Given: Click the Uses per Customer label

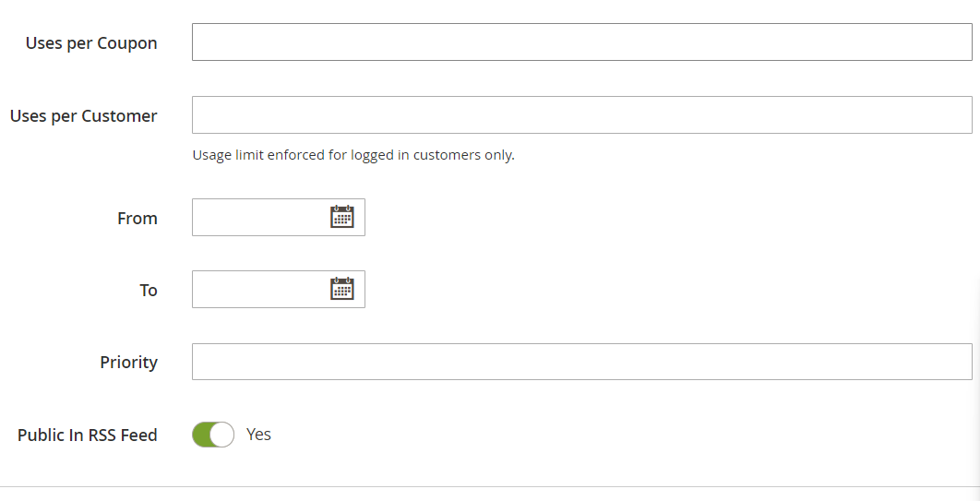Looking at the screenshot, I should 84,116.
